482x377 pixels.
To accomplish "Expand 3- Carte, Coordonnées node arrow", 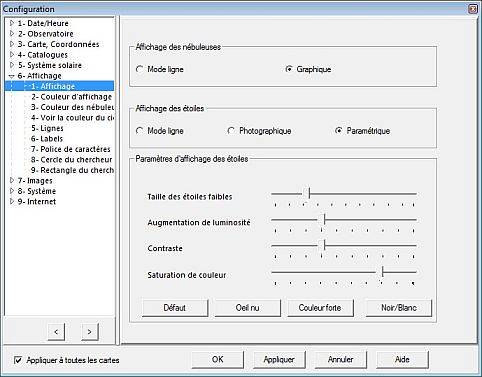I will (12, 44).
